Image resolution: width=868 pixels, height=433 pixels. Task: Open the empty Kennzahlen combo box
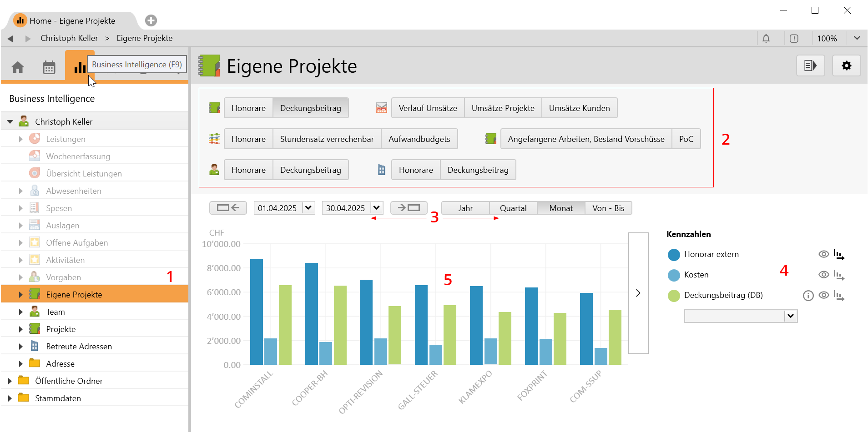coord(791,316)
